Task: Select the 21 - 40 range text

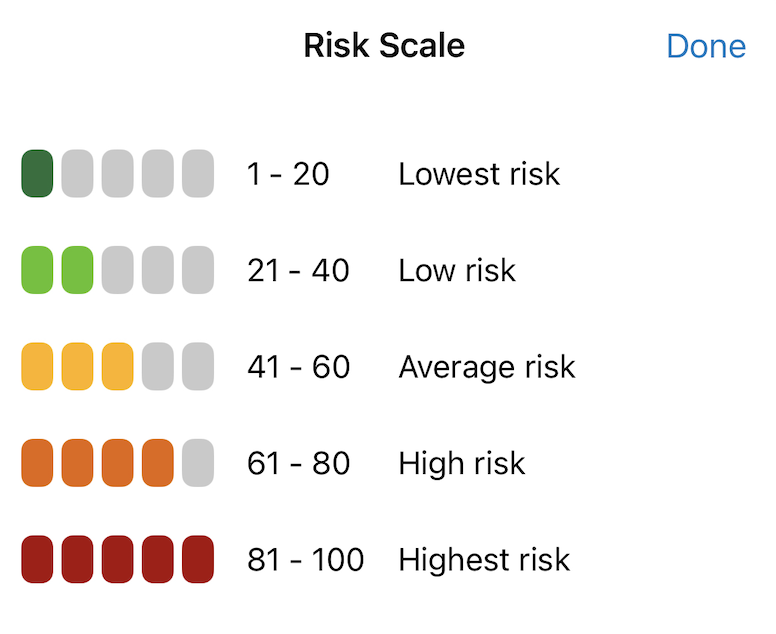Action: [298, 271]
